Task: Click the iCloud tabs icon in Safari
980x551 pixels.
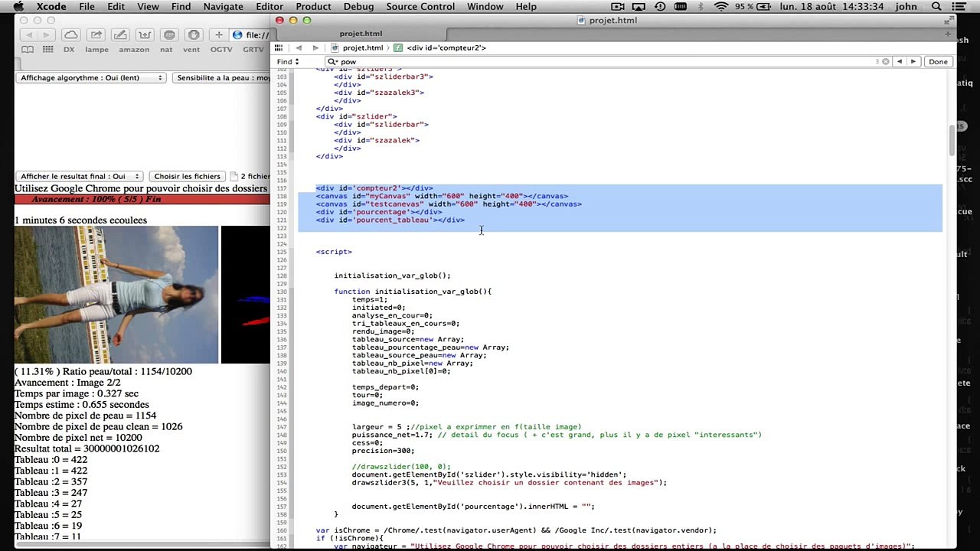Action: 70,35
